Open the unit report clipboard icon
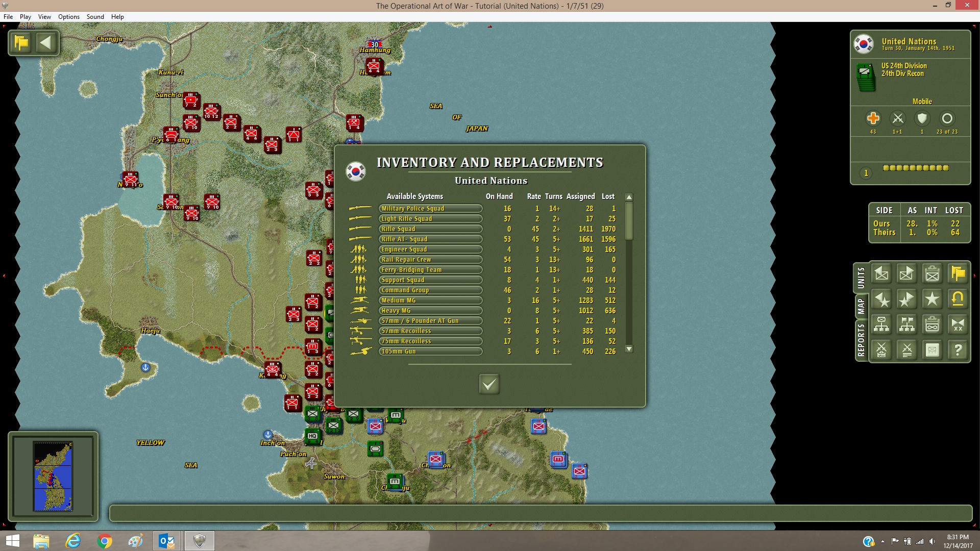Viewport: 980px width, 551px height. pos(933,274)
